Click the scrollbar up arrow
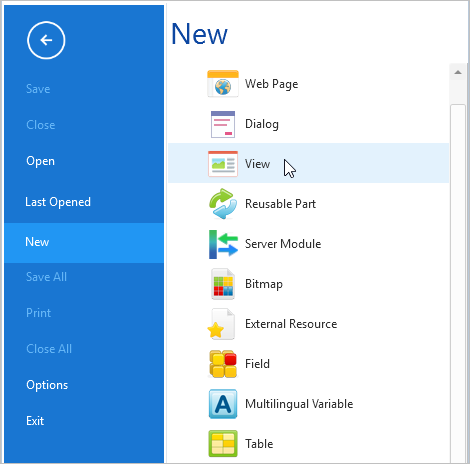 point(458,72)
